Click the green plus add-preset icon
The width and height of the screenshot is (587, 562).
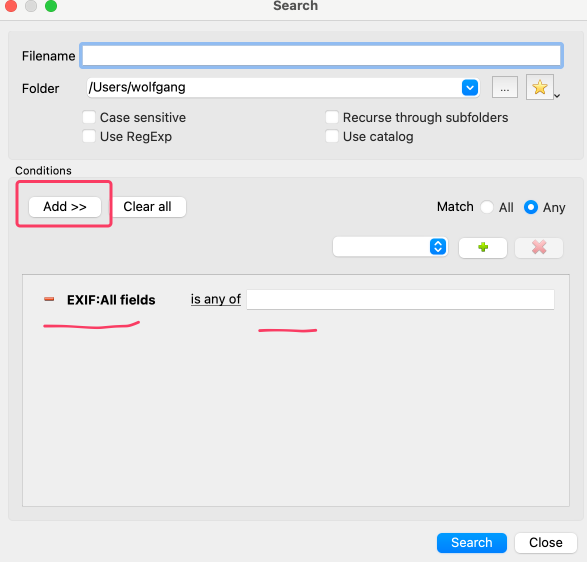tap(483, 247)
